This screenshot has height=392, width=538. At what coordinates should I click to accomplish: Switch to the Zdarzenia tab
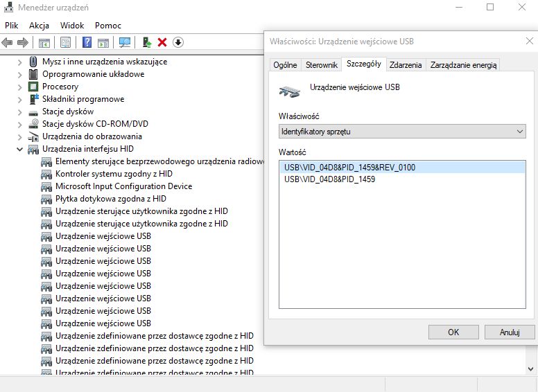tap(406, 65)
